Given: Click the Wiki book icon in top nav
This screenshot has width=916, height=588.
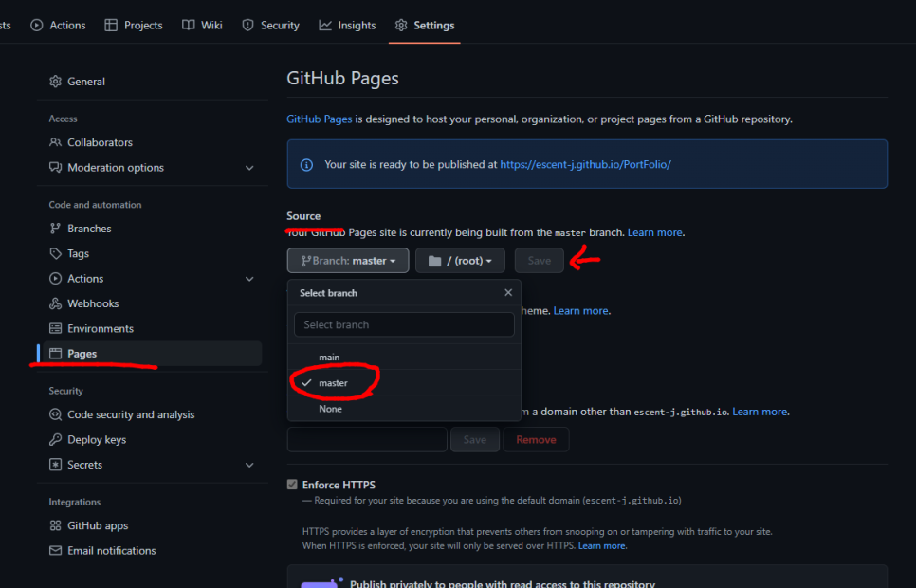Looking at the screenshot, I should [x=188, y=26].
